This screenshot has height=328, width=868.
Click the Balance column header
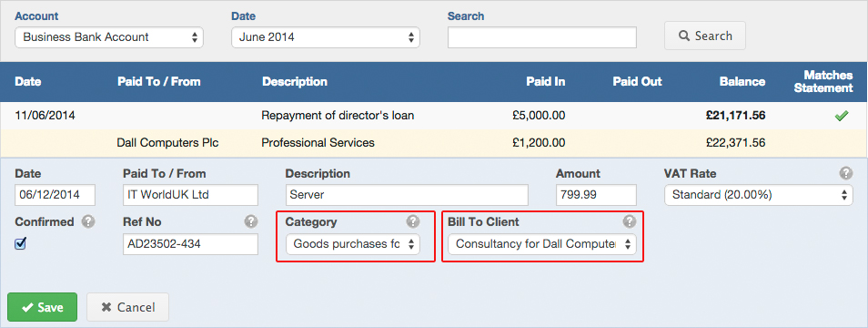click(x=742, y=81)
